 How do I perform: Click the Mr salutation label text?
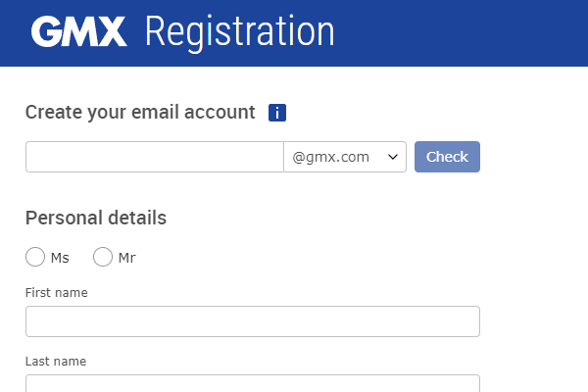pos(126,258)
